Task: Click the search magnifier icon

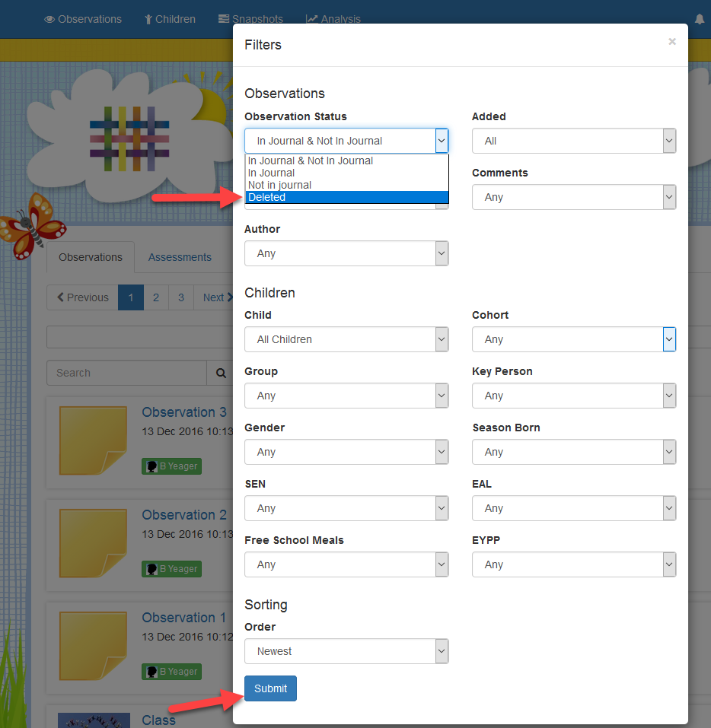Action: click(x=221, y=373)
